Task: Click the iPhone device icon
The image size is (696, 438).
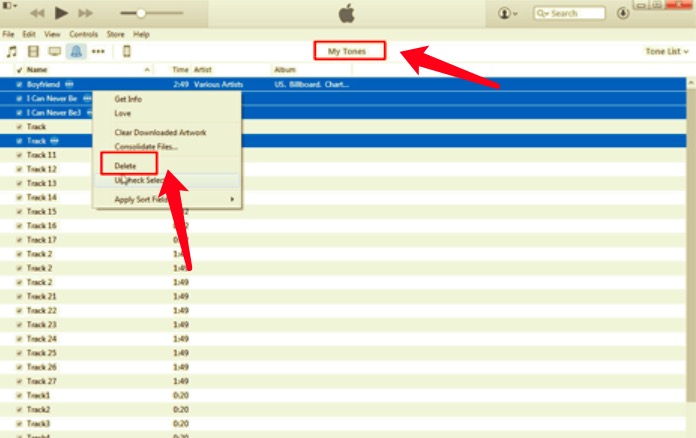Action: click(127, 51)
